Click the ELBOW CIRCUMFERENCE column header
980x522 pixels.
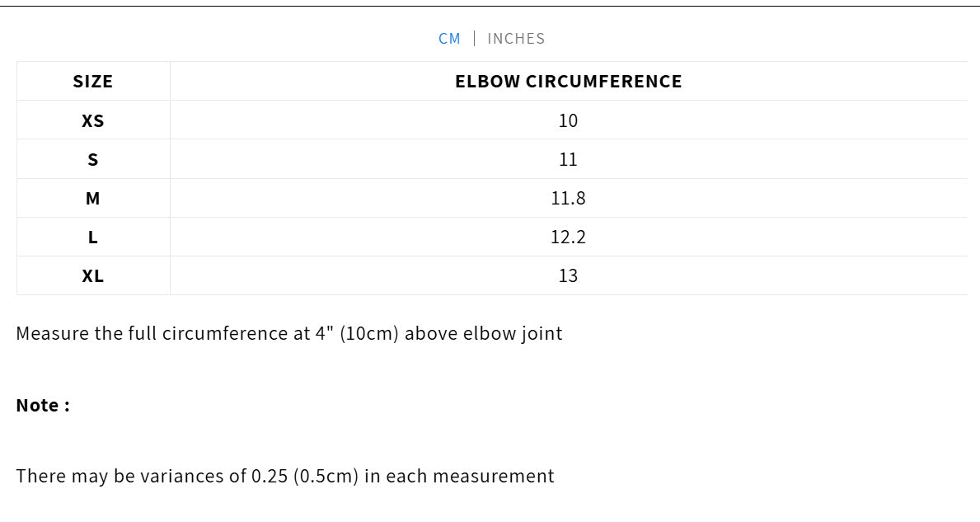click(568, 82)
